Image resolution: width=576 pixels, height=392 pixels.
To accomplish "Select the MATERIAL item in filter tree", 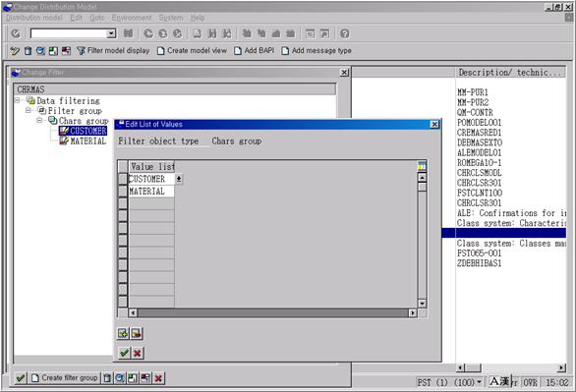I will click(x=87, y=140).
